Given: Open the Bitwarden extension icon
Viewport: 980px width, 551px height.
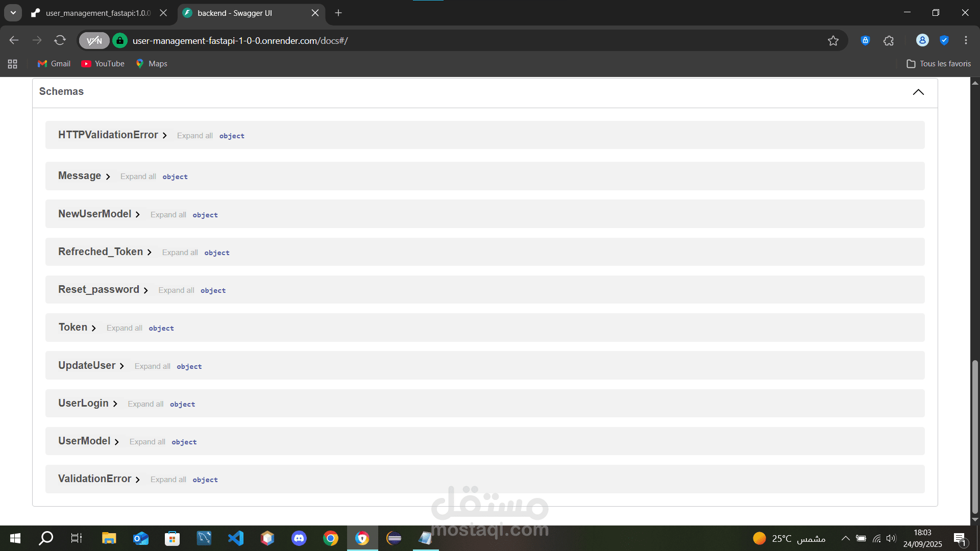Looking at the screenshot, I should tap(865, 40).
